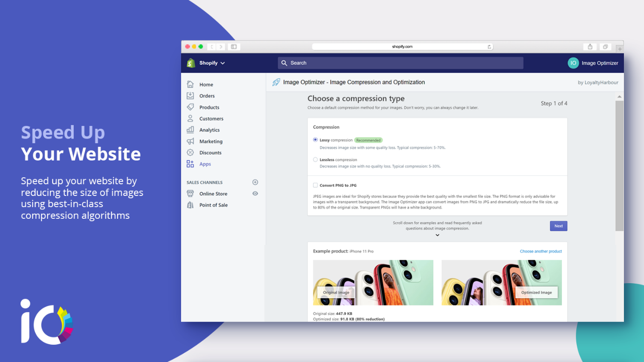Click the Point of Sale bag icon
Viewport: 644px width, 362px height.
[190, 205]
